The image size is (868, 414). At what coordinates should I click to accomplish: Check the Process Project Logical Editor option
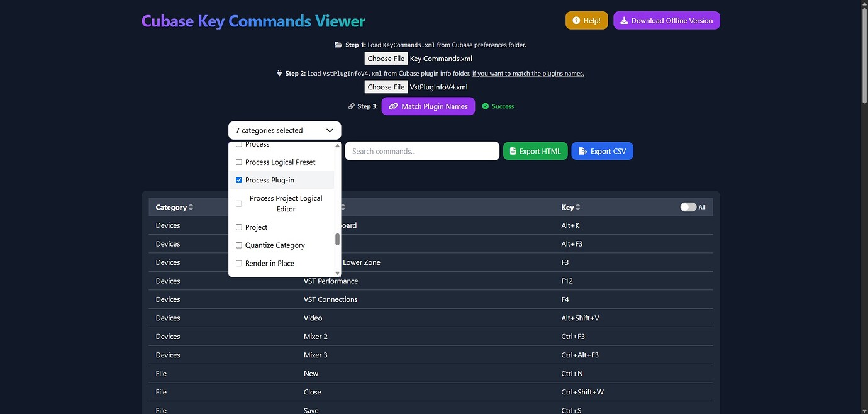tap(238, 203)
